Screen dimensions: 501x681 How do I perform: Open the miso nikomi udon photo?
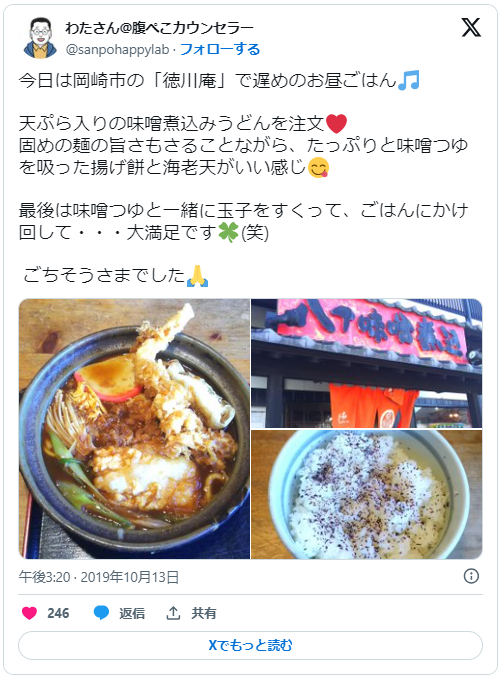(x=134, y=429)
